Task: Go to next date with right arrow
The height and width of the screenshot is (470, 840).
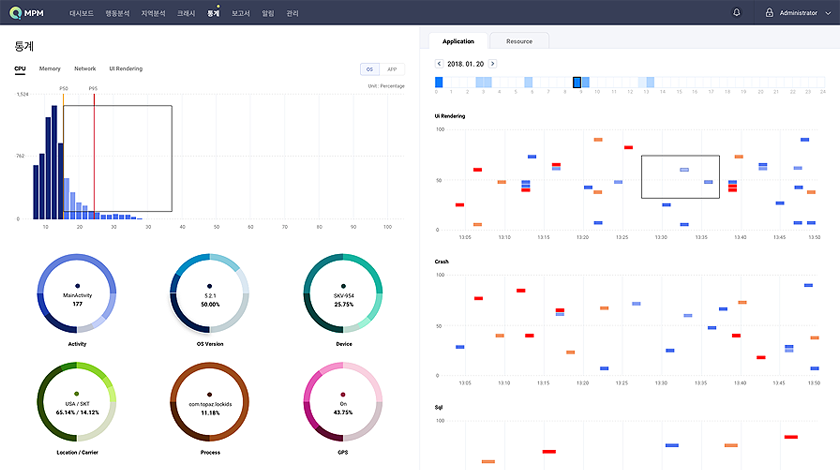Action: (x=492, y=63)
